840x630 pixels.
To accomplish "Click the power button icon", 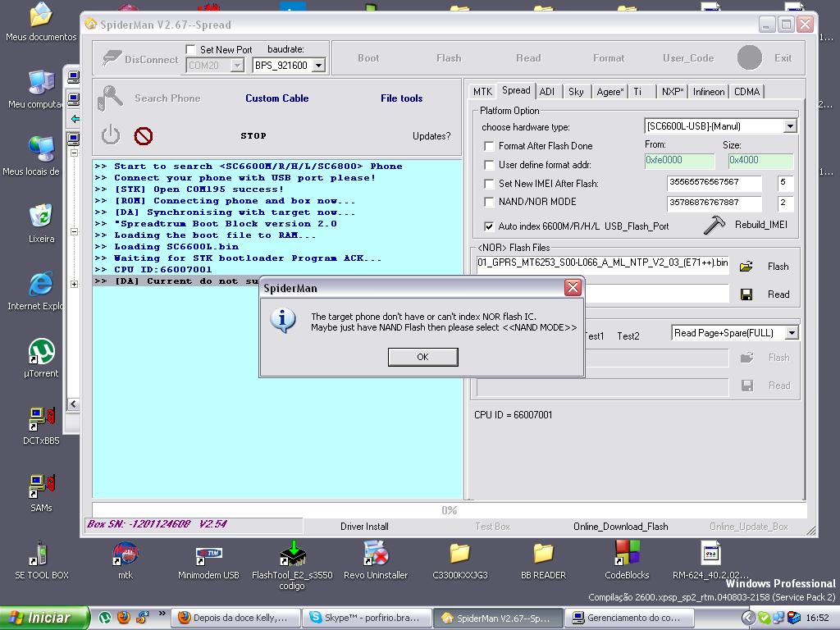I will click(x=111, y=135).
